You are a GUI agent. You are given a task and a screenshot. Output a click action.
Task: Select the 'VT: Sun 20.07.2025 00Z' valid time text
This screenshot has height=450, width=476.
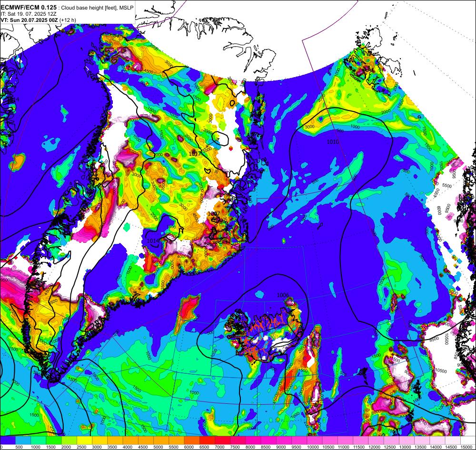30,20
